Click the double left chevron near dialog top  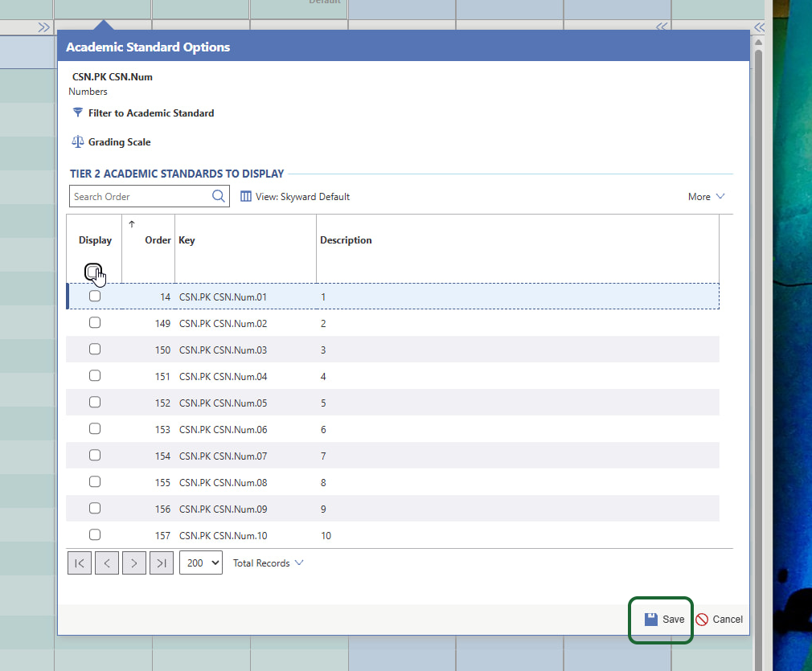pyautogui.click(x=662, y=27)
